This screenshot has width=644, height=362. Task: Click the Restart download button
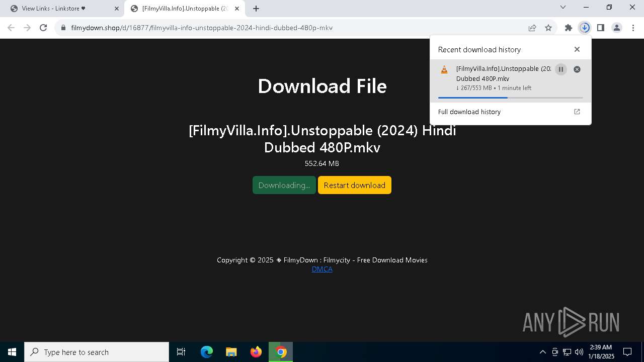[x=355, y=185]
